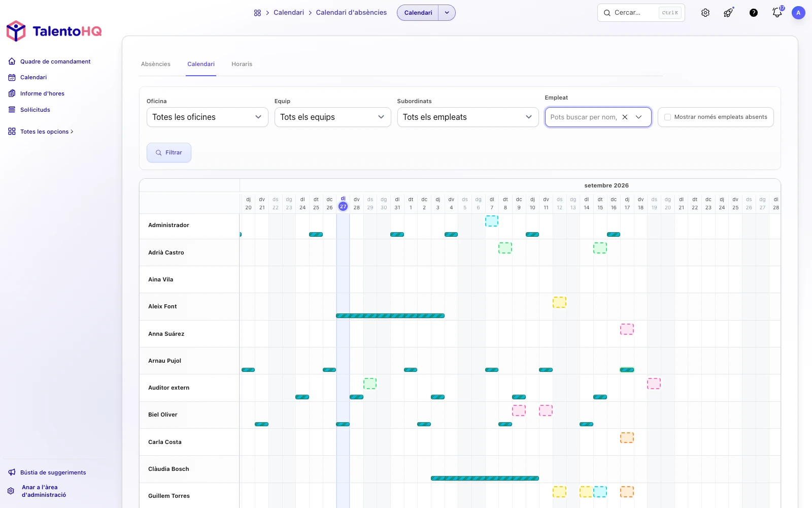Click the Sol·licituds list icon
The image size is (812, 508).
(12, 110)
